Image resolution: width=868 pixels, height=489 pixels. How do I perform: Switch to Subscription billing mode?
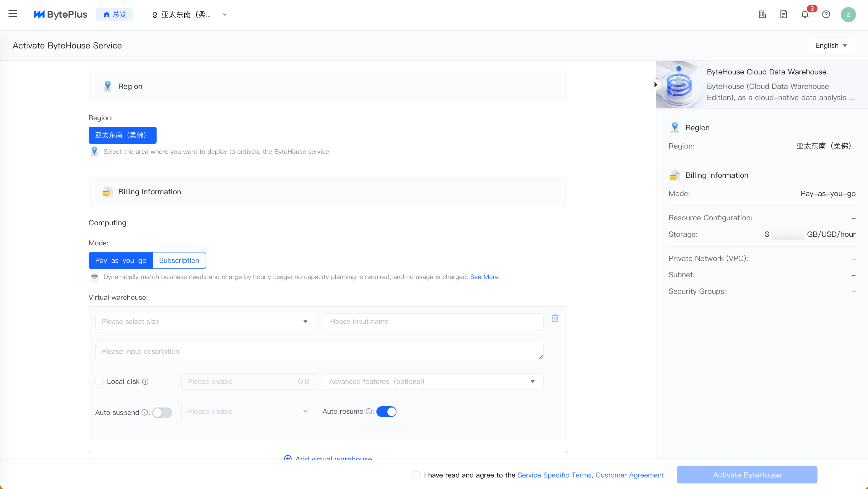point(179,260)
